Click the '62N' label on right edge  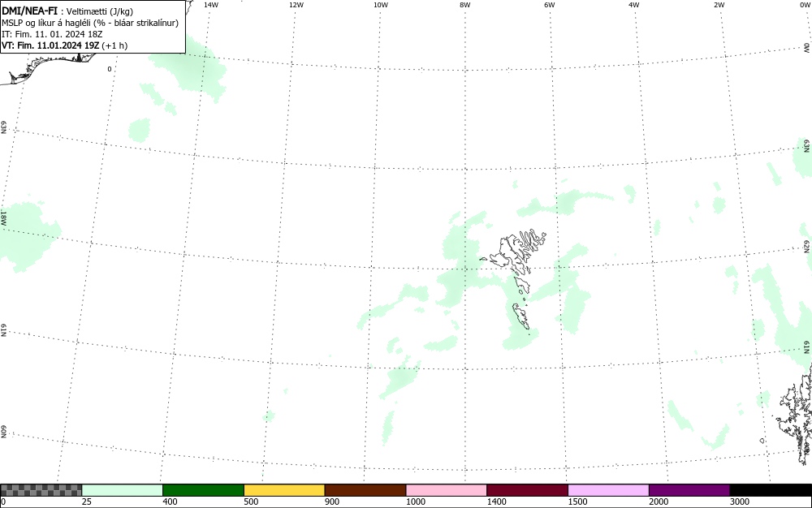806,246
